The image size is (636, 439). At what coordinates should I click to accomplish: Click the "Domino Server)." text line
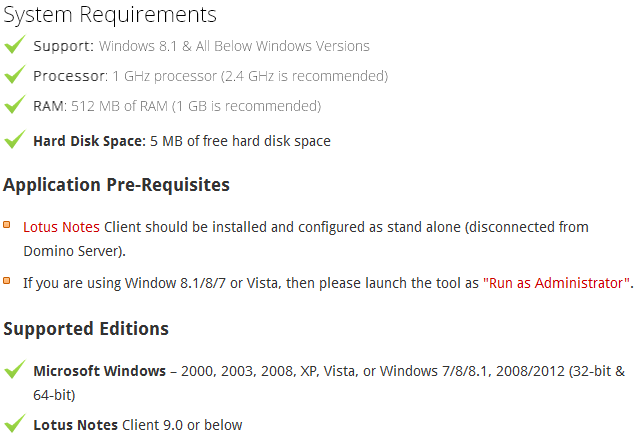tap(75, 251)
